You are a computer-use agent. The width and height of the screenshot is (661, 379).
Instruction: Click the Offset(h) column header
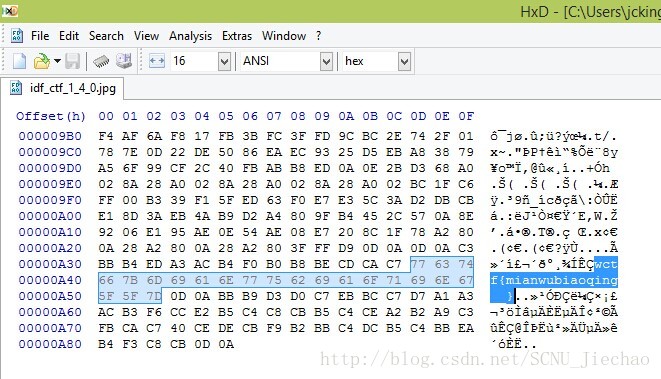pos(51,116)
